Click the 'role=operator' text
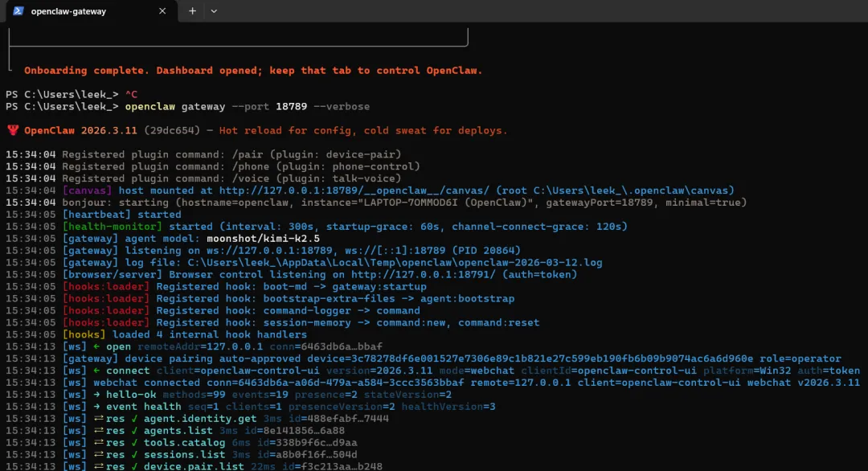868x471 pixels. (800, 358)
